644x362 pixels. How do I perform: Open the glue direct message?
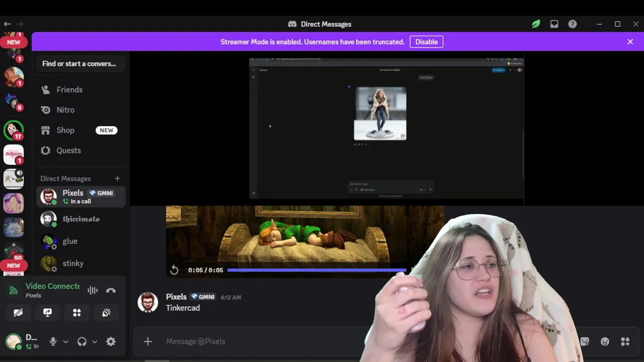pyautogui.click(x=80, y=241)
